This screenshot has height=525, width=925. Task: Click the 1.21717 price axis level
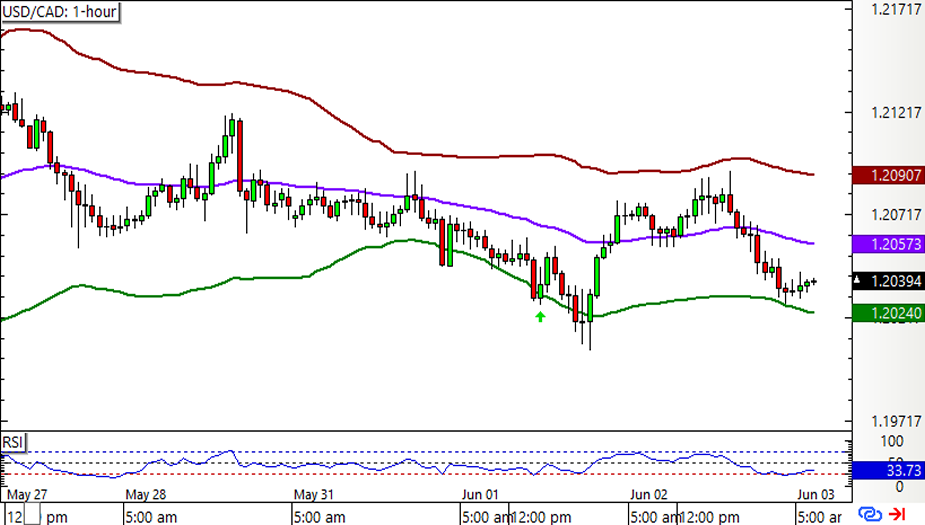896,9
